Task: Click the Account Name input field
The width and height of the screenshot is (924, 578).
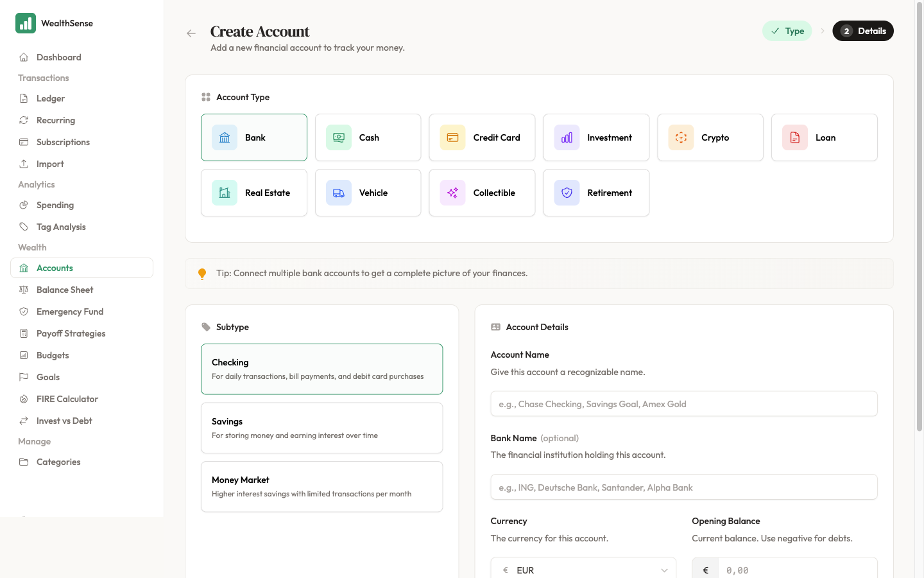Action: tap(684, 404)
